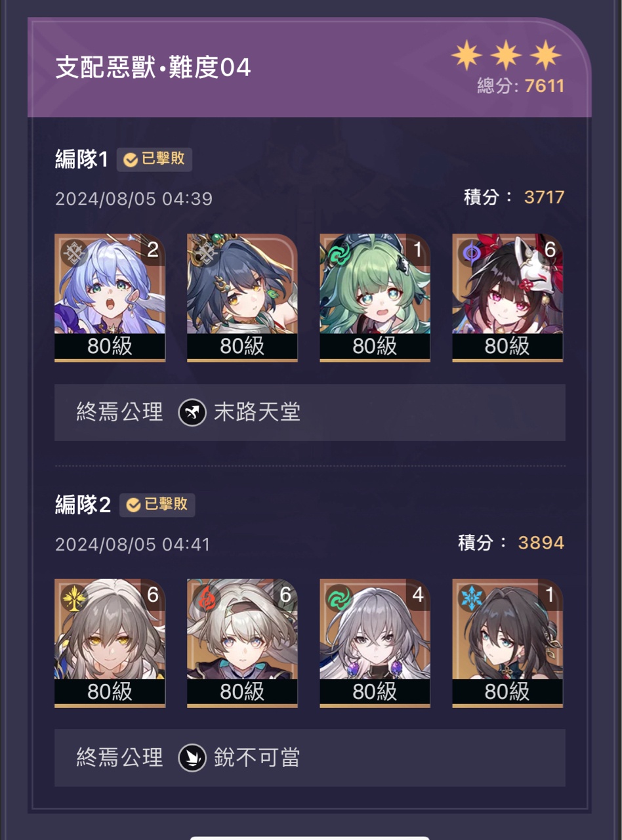Select fox-mask character portrait
Viewport: 622px width, 840px height.
(507, 297)
